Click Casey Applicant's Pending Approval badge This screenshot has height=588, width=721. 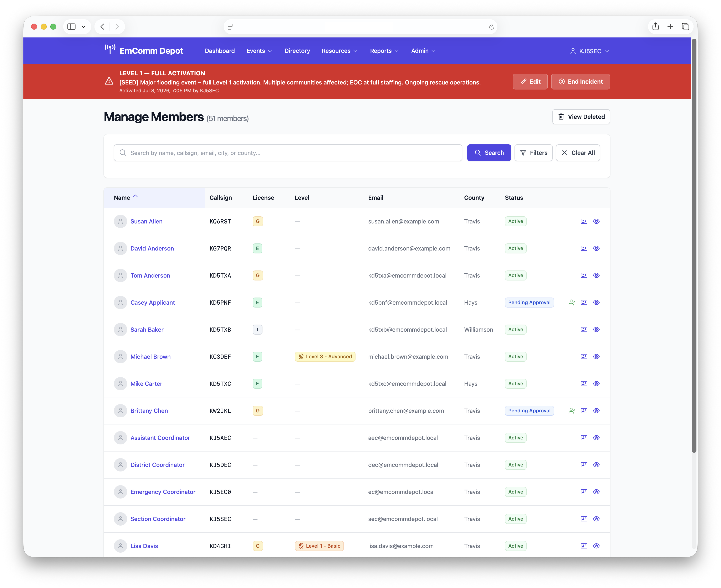tap(529, 303)
